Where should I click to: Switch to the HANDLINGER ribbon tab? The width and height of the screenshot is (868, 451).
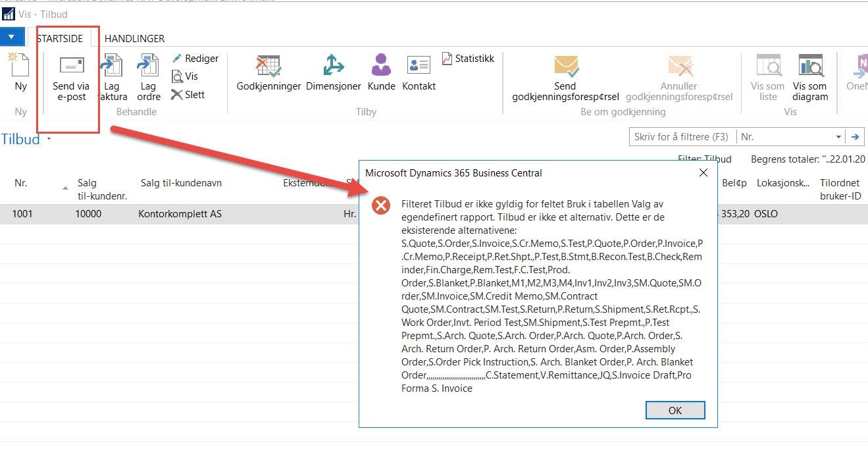point(134,38)
